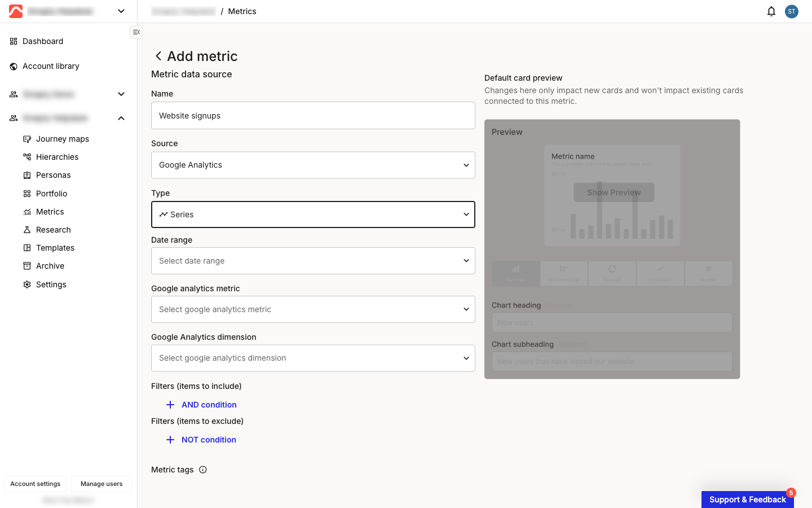This screenshot has height=508, width=812.
Task: Click the info icon next to Metric tags
Action: coord(203,470)
